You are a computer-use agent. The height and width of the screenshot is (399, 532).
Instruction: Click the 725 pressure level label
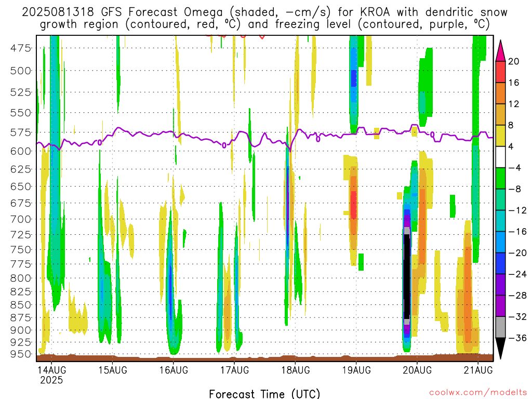(21, 234)
